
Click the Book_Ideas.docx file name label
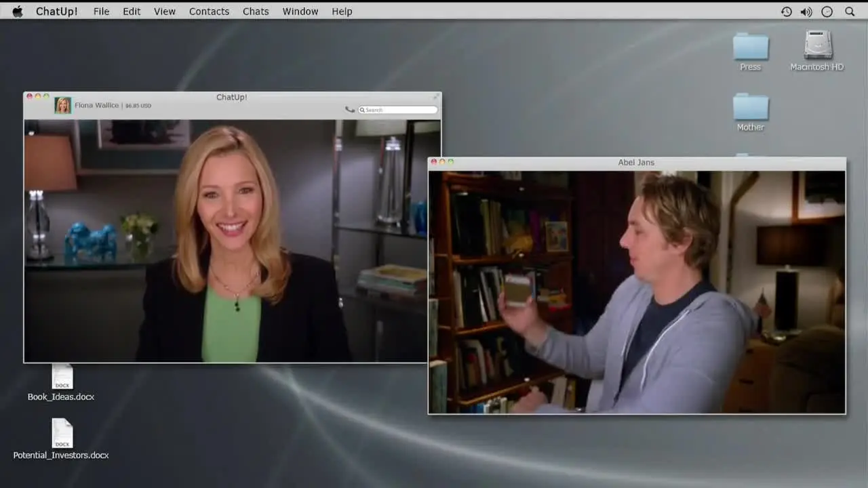click(x=61, y=397)
